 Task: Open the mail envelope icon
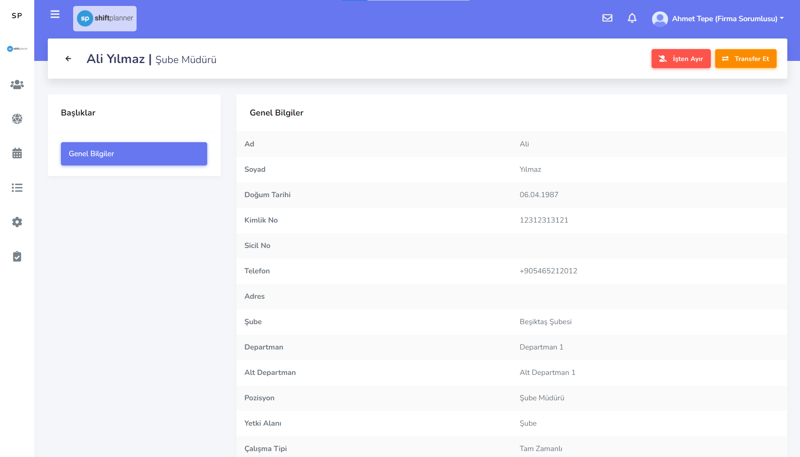click(x=607, y=18)
